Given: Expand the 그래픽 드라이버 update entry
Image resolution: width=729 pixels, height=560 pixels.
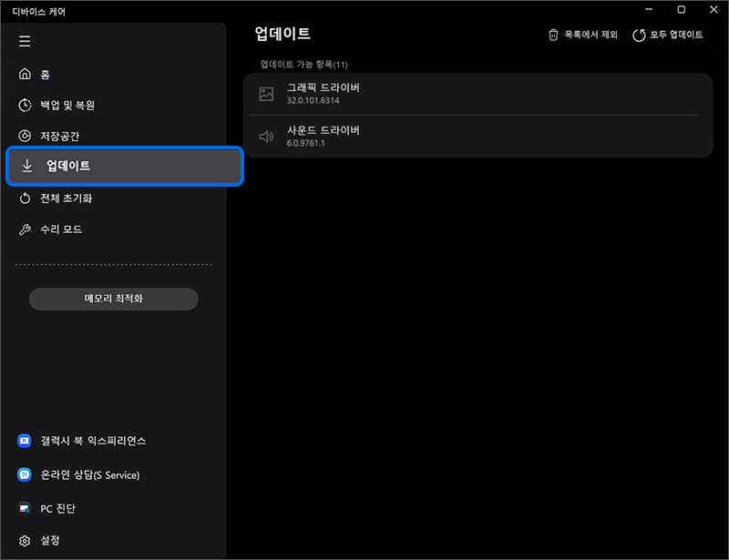Looking at the screenshot, I should (x=474, y=94).
